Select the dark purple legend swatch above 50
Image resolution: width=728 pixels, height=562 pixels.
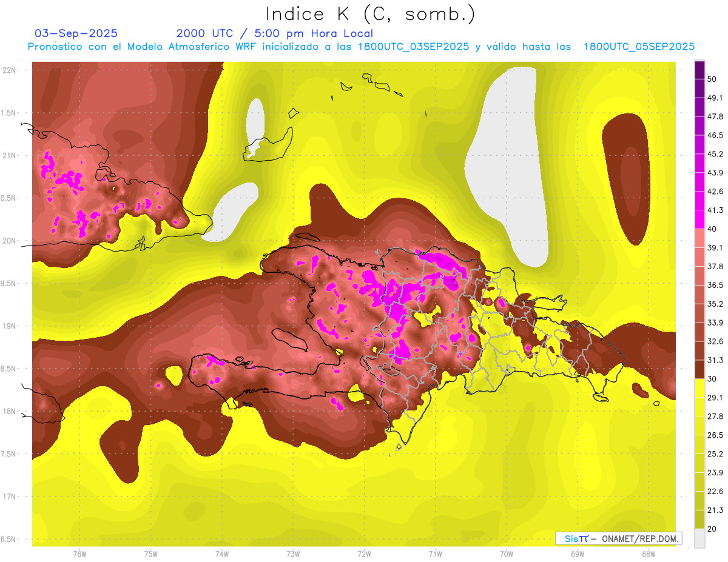(699, 70)
